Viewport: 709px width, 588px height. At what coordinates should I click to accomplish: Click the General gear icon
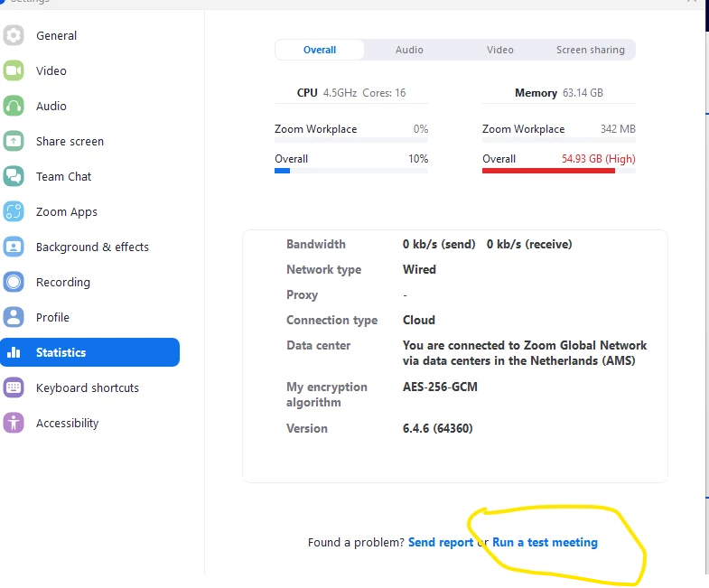pos(14,35)
